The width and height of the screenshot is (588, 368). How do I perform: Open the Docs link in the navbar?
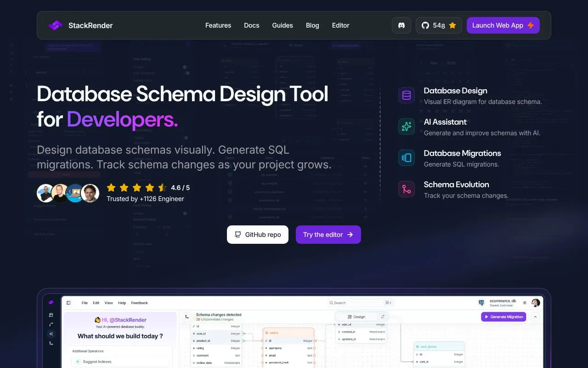(252, 25)
